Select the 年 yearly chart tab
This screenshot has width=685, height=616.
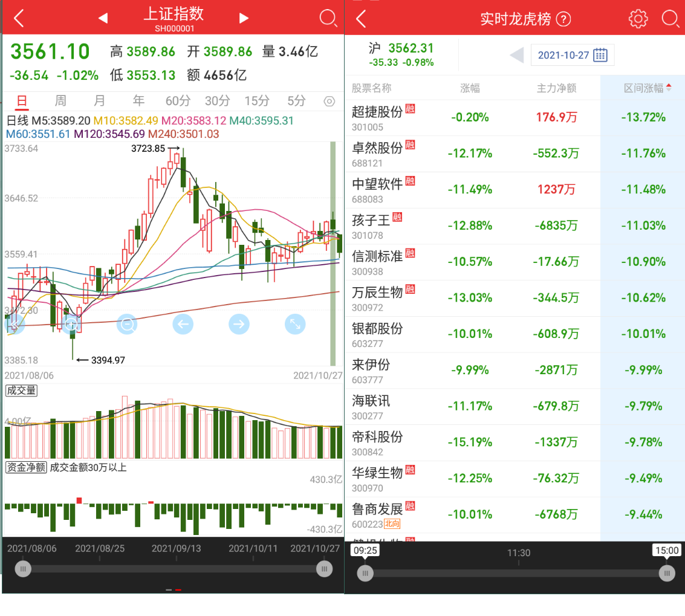pyautogui.click(x=138, y=101)
